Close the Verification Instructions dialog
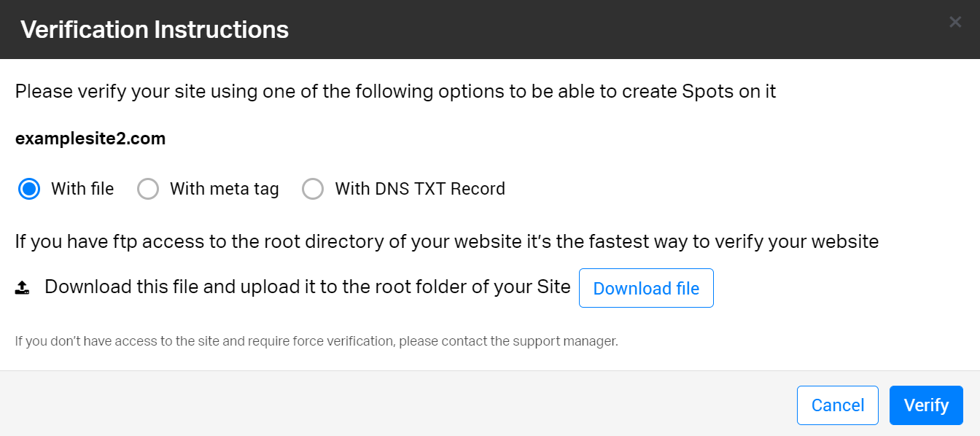This screenshot has height=436, width=980. coord(955,23)
